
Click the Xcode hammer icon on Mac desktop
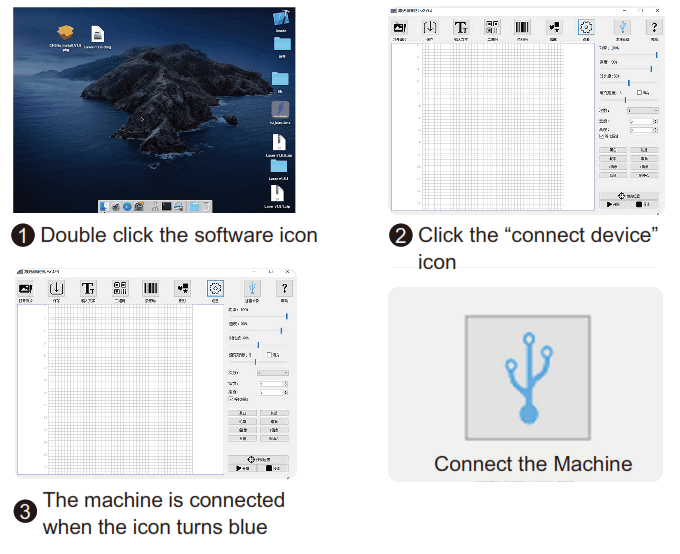(281, 18)
